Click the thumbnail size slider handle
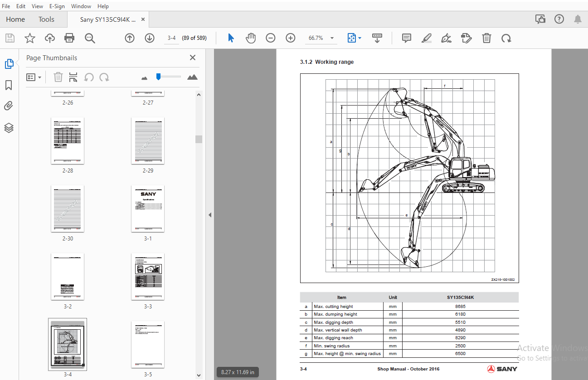The width and height of the screenshot is (588, 380). [158, 77]
